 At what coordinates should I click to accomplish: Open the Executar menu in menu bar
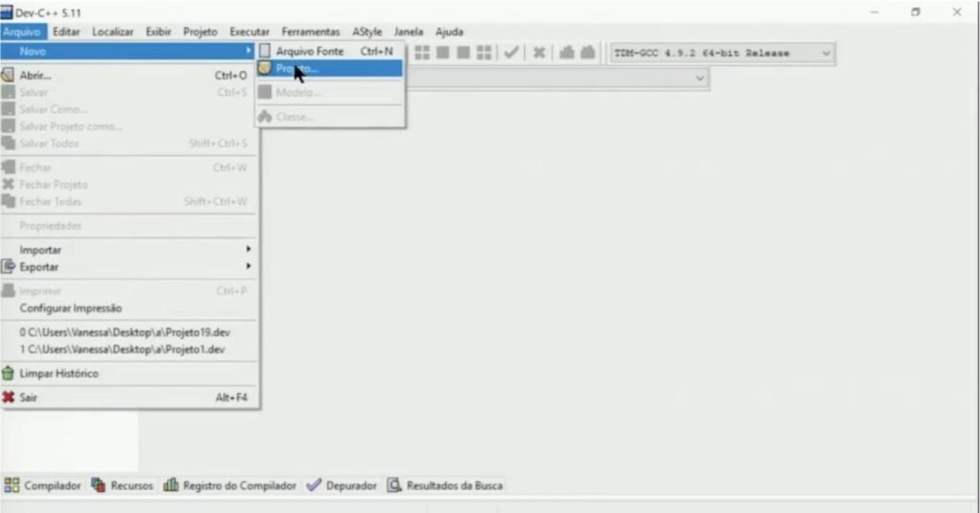[249, 32]
